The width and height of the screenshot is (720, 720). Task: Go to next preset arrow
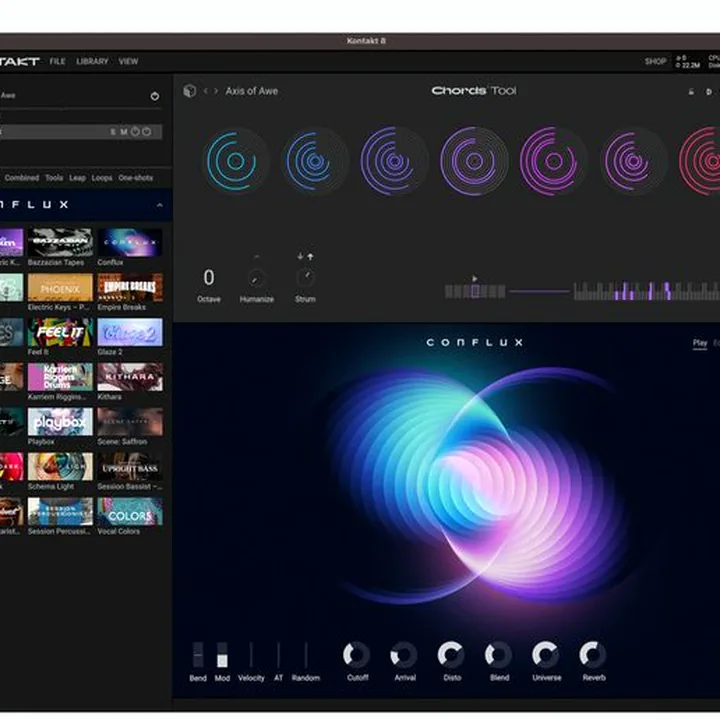[x=216, y=91]
